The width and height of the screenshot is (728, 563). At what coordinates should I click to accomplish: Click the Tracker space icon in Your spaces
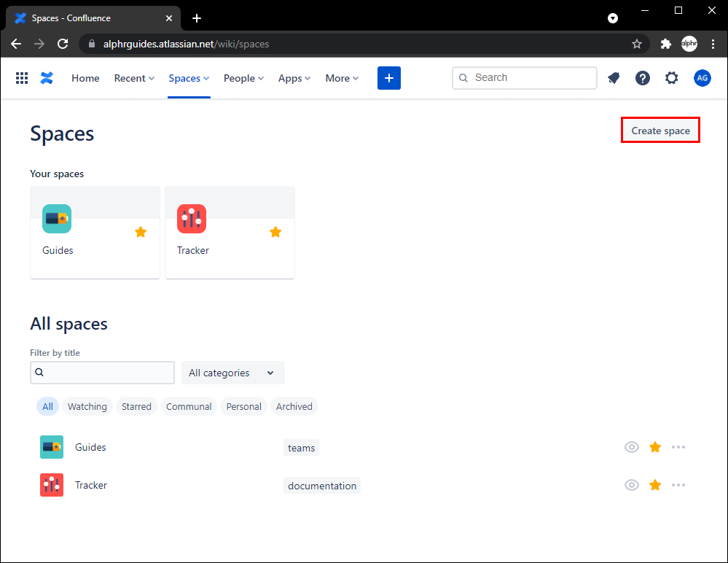tap(191, 219)
